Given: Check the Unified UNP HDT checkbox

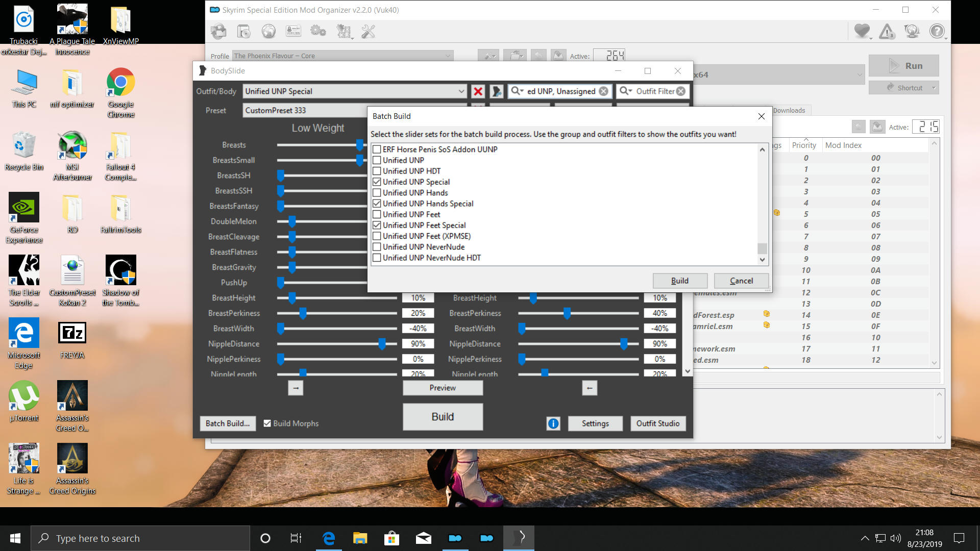Looking at the screenshot, I should [377, 171].
